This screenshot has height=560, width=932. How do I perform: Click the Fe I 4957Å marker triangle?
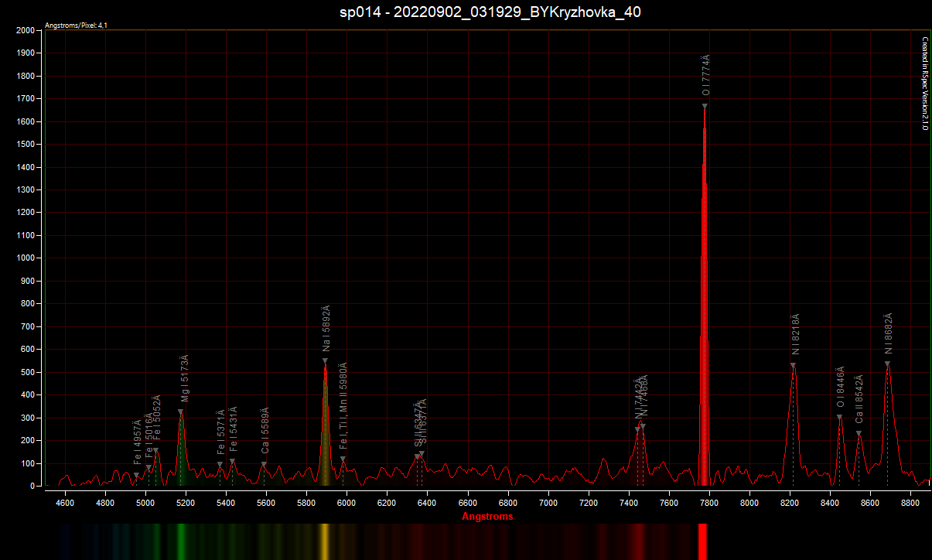pos(136,475)
